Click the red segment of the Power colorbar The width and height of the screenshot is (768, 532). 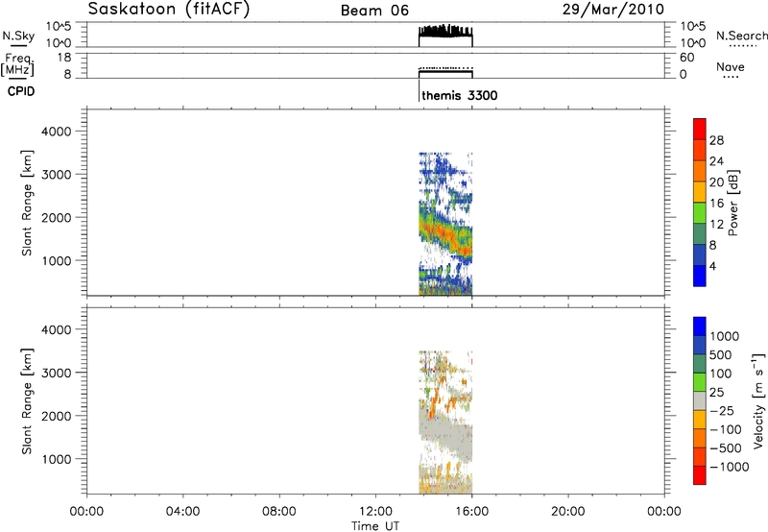click(x=700, y=129)
